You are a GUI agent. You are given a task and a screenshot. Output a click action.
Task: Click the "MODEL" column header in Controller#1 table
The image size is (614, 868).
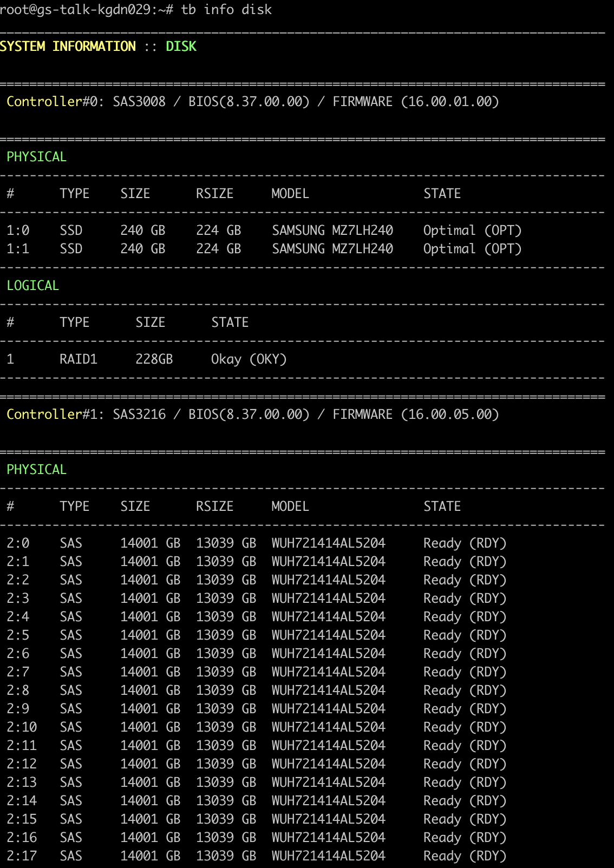[290, 507]
